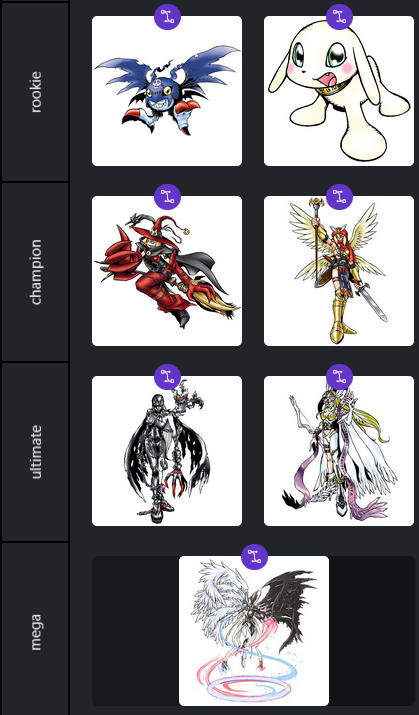Select the winged warrior with staff and sword
The height and width of the screenshot is (715, 419).
click(x=339, y=271)
